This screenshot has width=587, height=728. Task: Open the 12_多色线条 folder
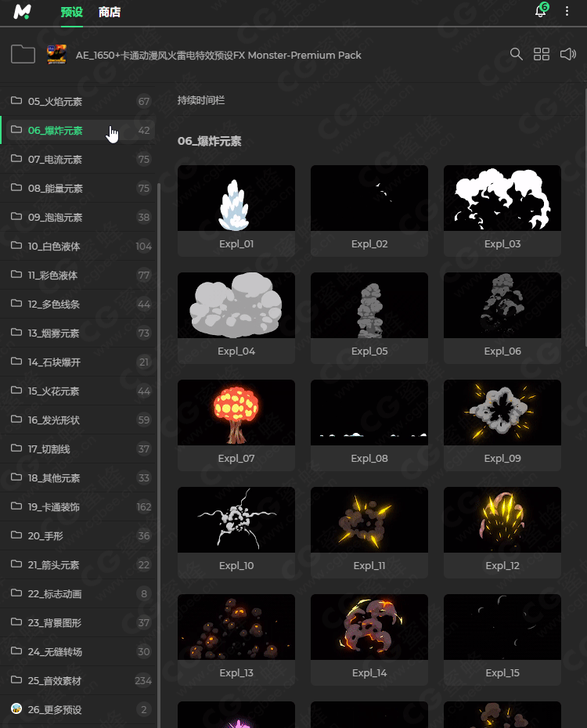[78, 304]
